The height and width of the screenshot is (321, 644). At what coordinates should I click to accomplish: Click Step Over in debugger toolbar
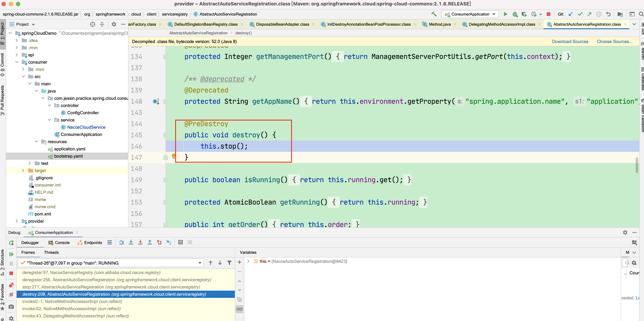pyautogui.click(x=122, y=242)
